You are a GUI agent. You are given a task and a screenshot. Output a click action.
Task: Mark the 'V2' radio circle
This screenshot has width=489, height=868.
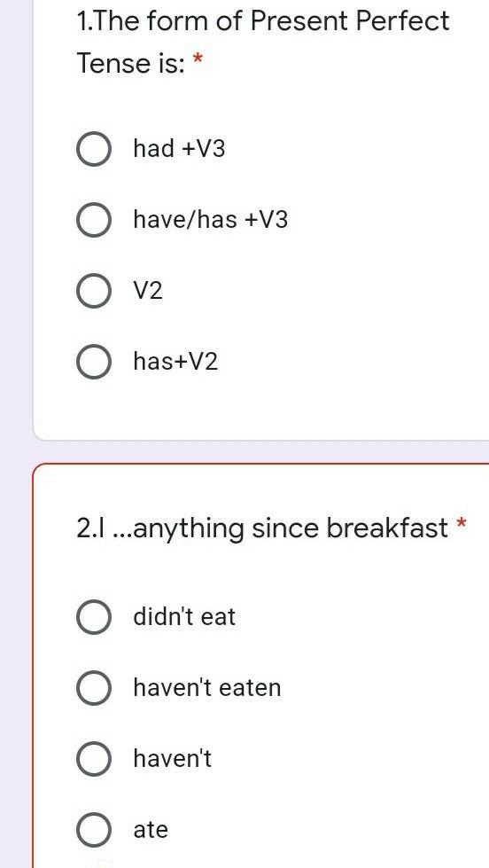click(94, 291)
